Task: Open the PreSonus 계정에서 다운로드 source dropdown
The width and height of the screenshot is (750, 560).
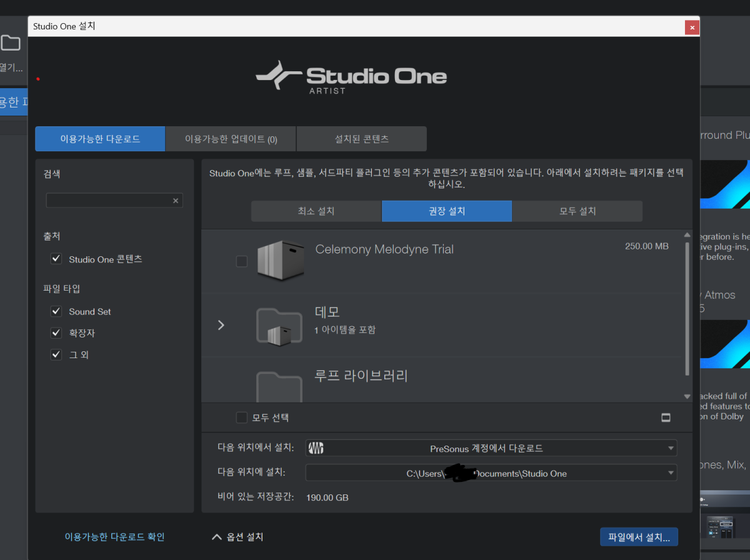Action: tap(491, 448)
